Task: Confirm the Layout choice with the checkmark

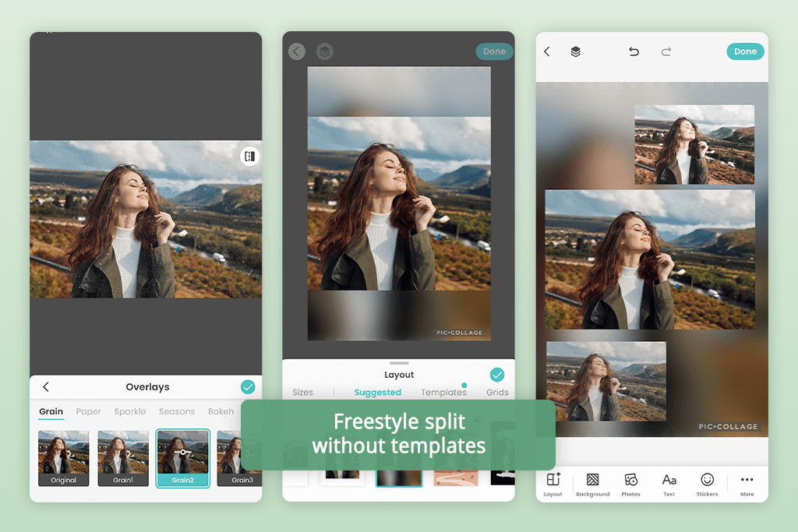Action: [497, 375]
